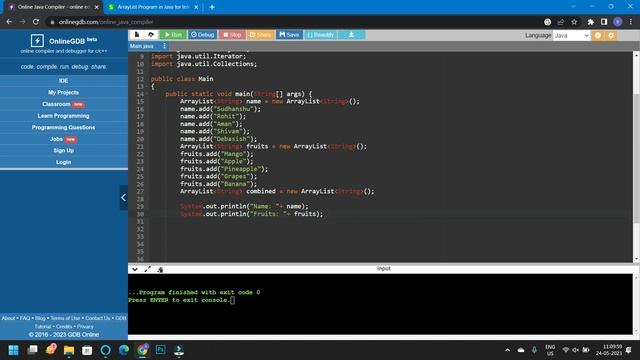The image size is (640, 360).
Task: Open the Privacy footer link
Action: pos(85,327)
